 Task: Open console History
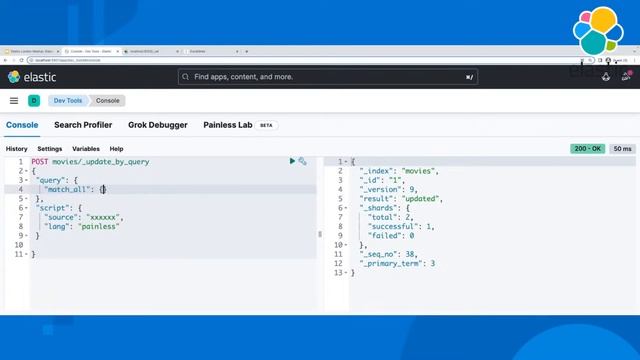(16, 149)
